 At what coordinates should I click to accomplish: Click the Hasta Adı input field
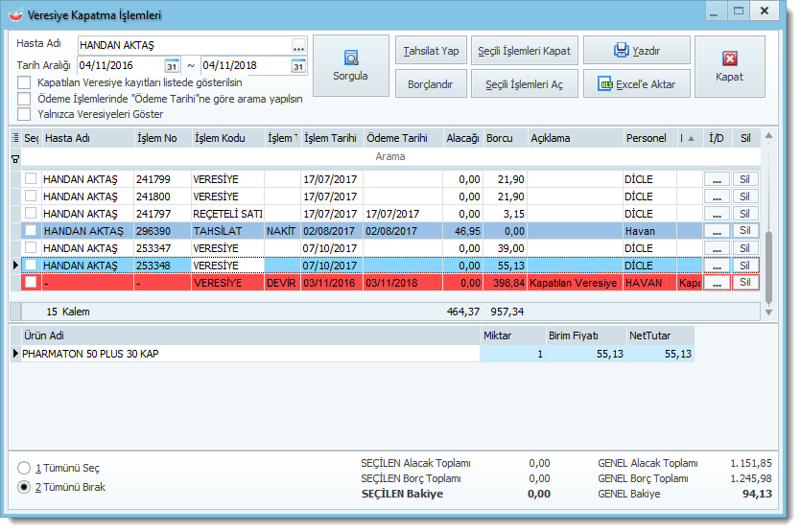pyautogui.click(x=185, y=45)
